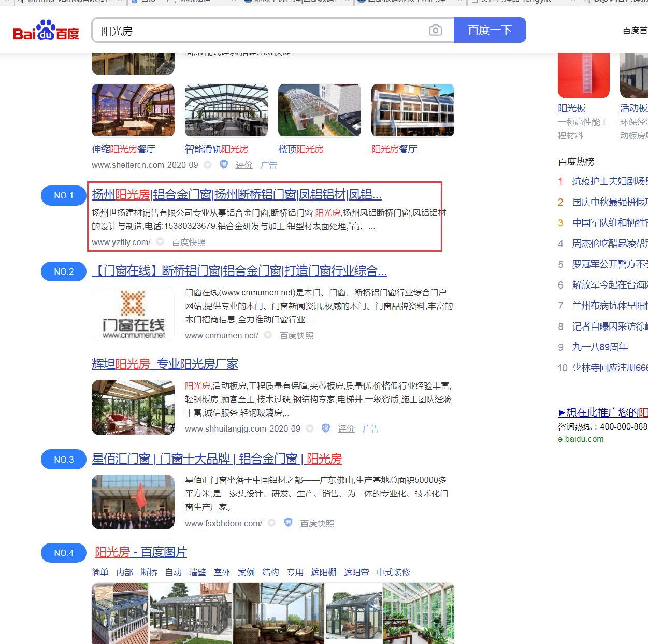This screenshot has width=648, height=644.
Task: Open the 星佰汇门窗 result title
Action: [x=217, y=459]
